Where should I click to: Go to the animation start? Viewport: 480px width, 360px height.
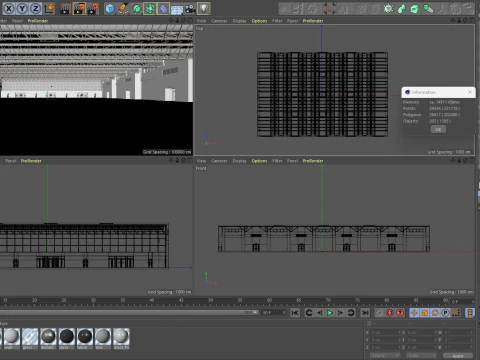295,313
